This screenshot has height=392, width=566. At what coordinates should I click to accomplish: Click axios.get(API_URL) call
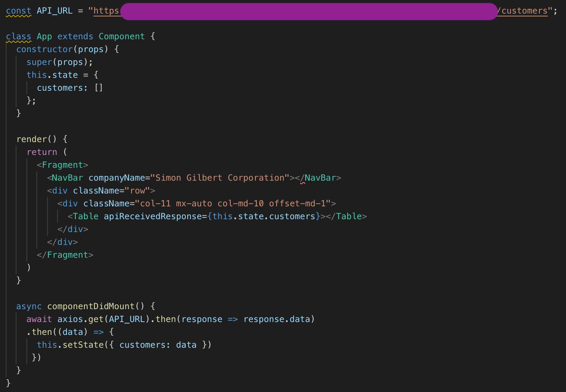104,319
